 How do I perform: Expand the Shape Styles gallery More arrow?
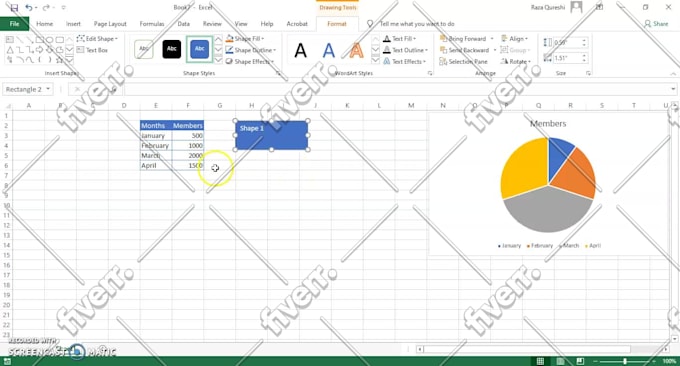pyautogui.click(x=218, y=60)
